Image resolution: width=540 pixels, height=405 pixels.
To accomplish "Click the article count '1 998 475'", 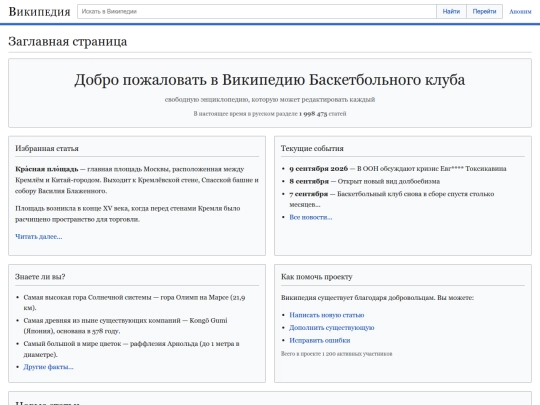I will click(313, 114).
